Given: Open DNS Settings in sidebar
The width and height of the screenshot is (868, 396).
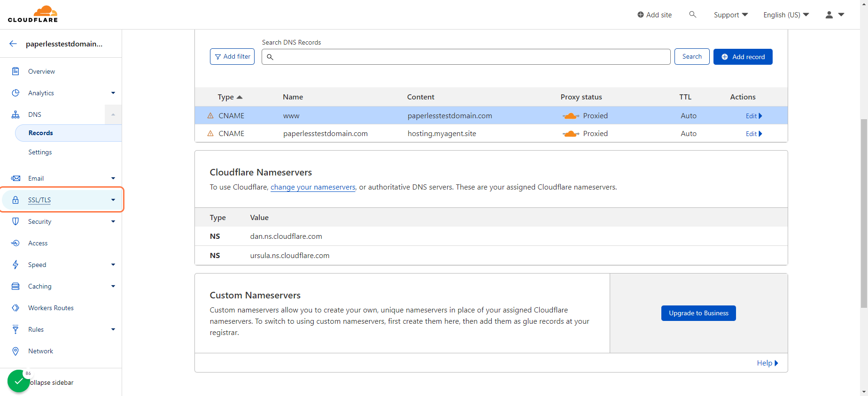Looking at the screenshot, I should [40, 152].
